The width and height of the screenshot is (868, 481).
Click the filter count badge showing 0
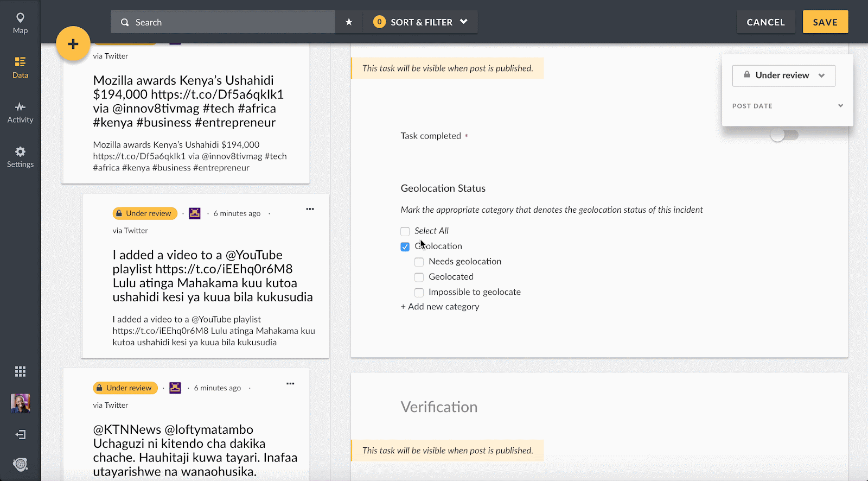[x=379, y=22]
